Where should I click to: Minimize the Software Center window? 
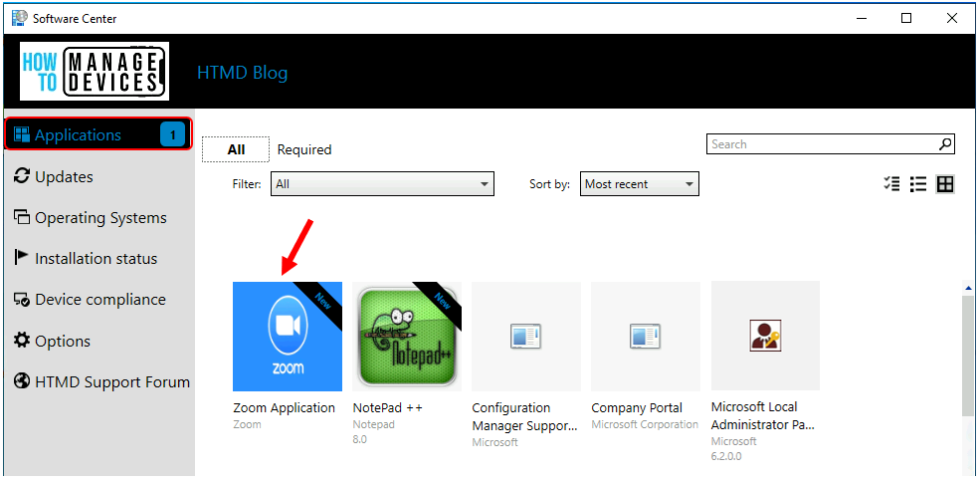[x=862, y=18]
